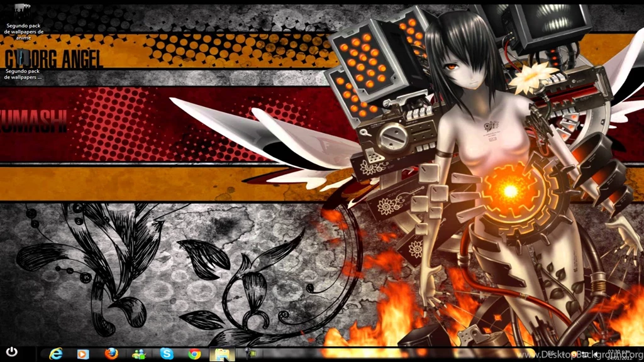Open the power Start button
Screen dimensions: 644x362
tap(11, 352)
